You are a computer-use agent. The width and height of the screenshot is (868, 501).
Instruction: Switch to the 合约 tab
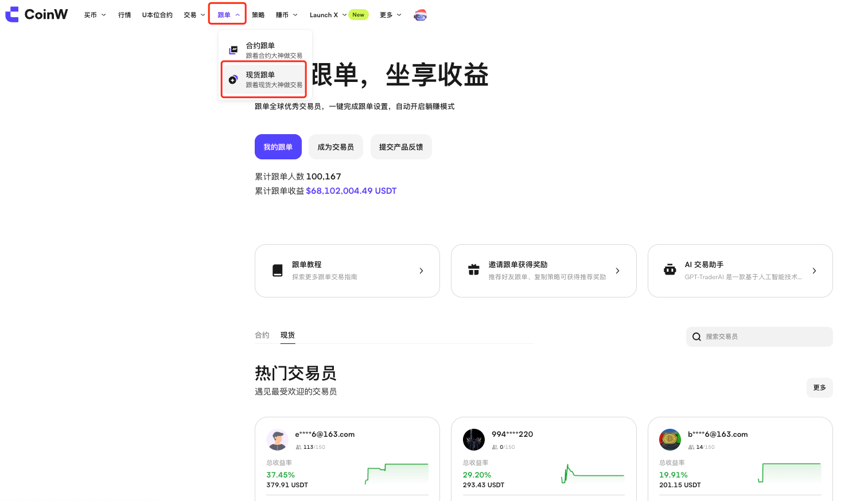click(x=262, y=335)
